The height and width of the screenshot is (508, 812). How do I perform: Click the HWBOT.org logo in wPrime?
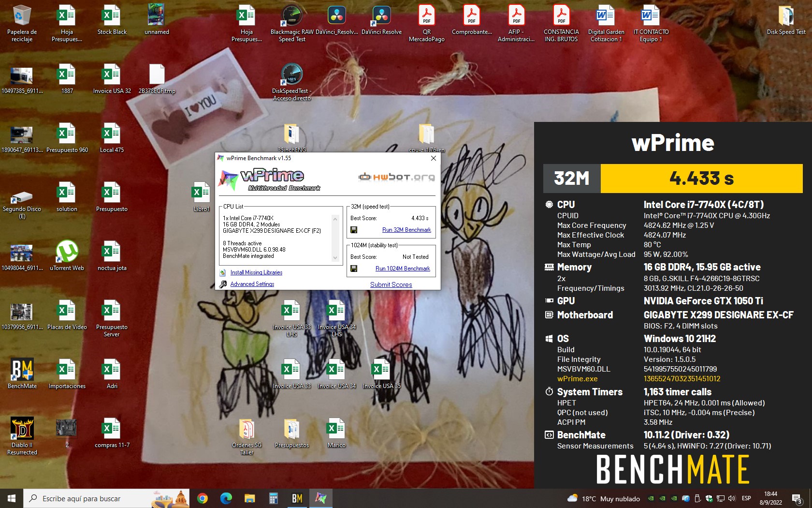pos(396,177)
